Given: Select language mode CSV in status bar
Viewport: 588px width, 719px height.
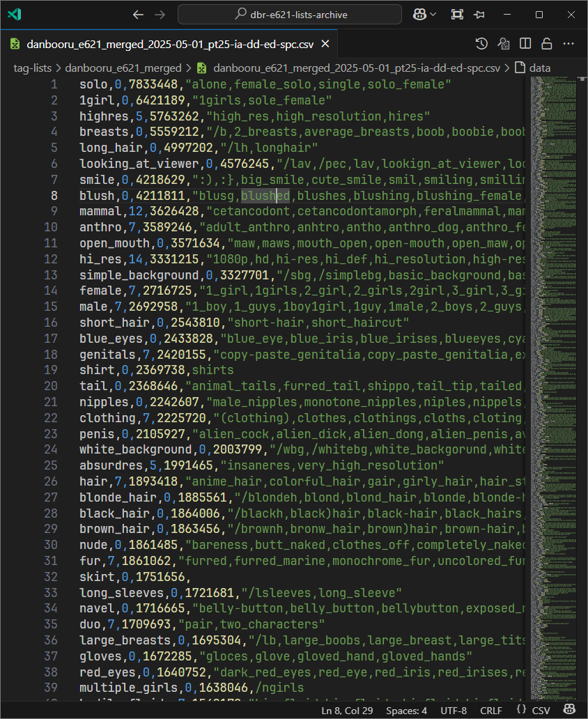Looking at the screenshot, I should (x=541, y=711).
